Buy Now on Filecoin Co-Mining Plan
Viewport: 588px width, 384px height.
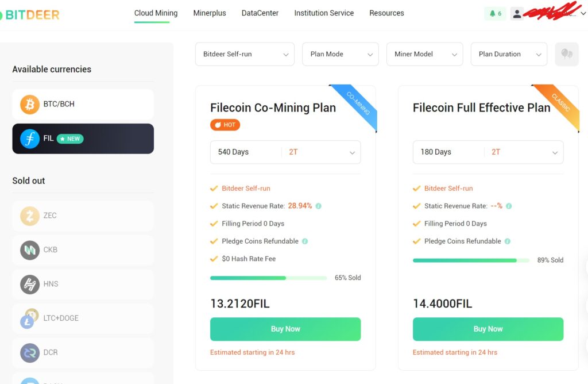(285, 328)
